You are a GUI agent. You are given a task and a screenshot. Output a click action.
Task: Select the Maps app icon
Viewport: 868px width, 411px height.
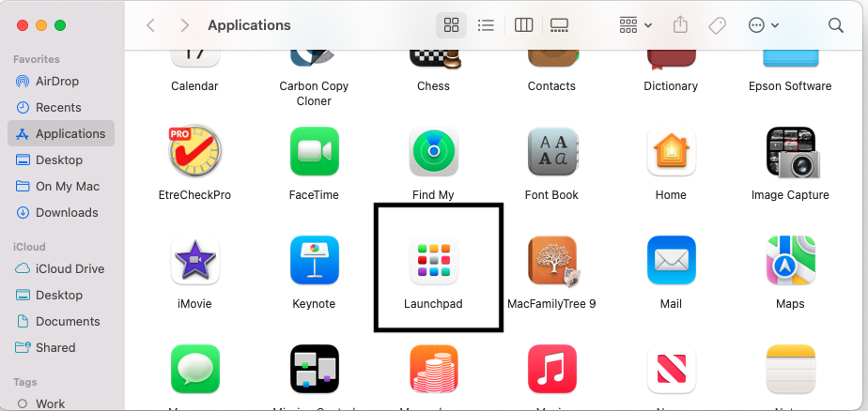[791, 260]
